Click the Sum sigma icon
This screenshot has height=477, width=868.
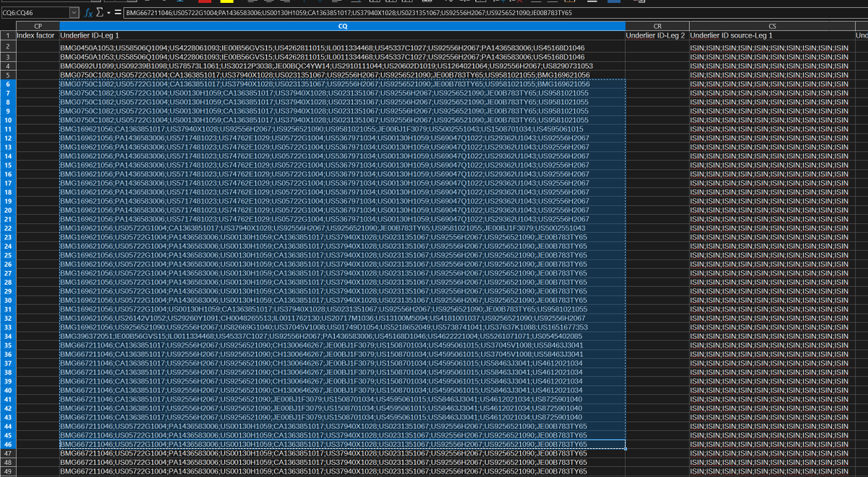pos(99,13)
